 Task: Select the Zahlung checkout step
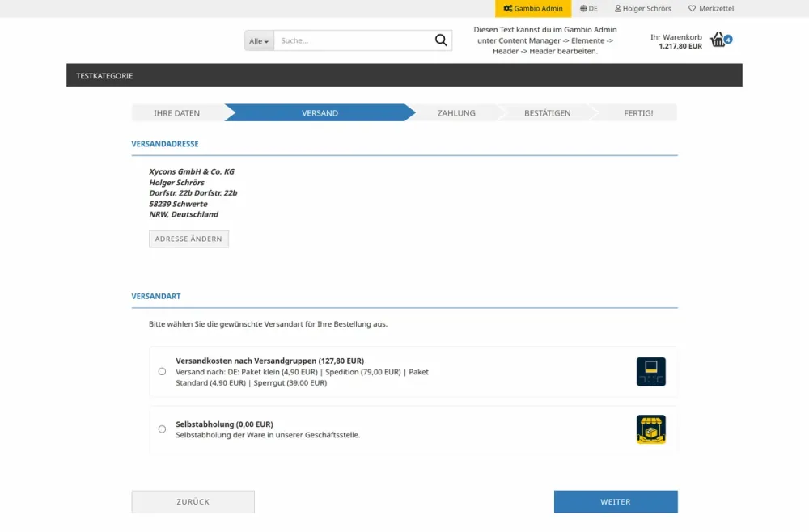pos(456,113)
